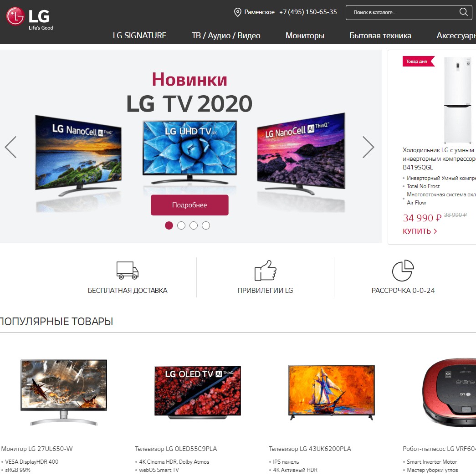476x476 pixels.
Task: Select the second carousel dot
Action: [181, 225]
